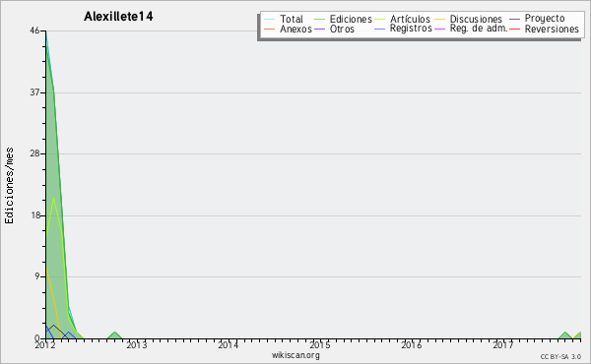The height and width of the screenshot is (364, 591).
Task: Select the Otros legend entry
Action: 342,29
